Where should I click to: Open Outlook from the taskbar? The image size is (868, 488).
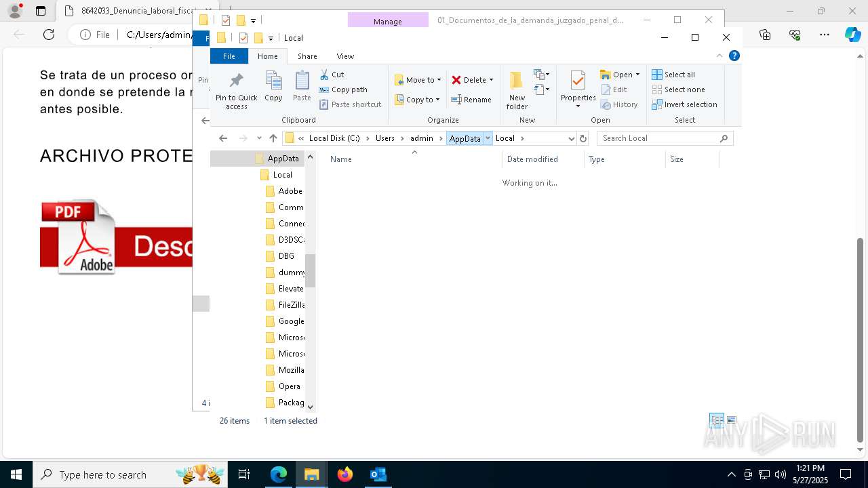point(378,474)
